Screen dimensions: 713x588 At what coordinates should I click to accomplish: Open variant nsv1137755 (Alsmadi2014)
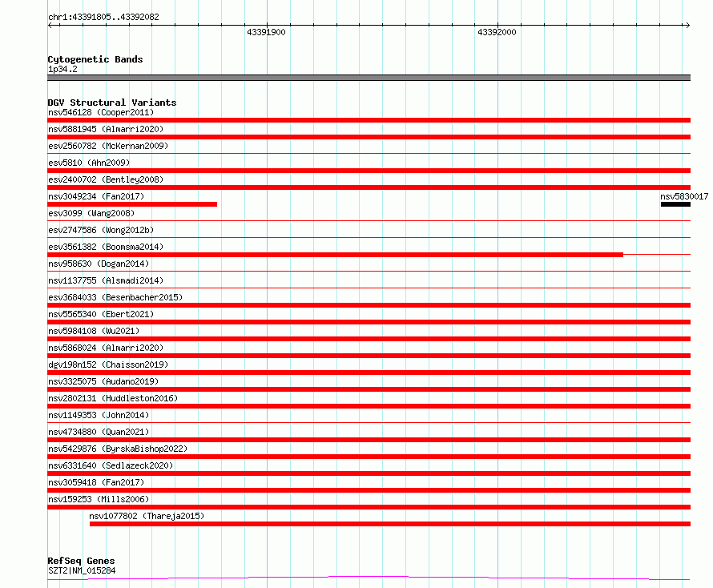coord(106,280)
